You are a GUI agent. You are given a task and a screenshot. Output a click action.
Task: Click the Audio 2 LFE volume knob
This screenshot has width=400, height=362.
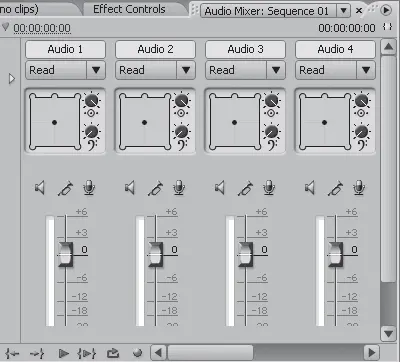[181, 132]
